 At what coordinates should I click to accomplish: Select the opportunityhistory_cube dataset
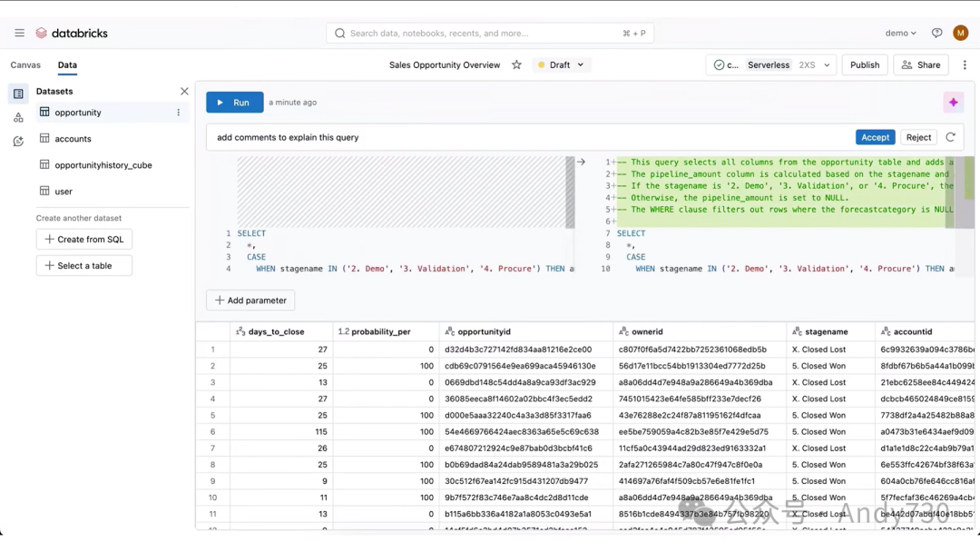point(103,165)
